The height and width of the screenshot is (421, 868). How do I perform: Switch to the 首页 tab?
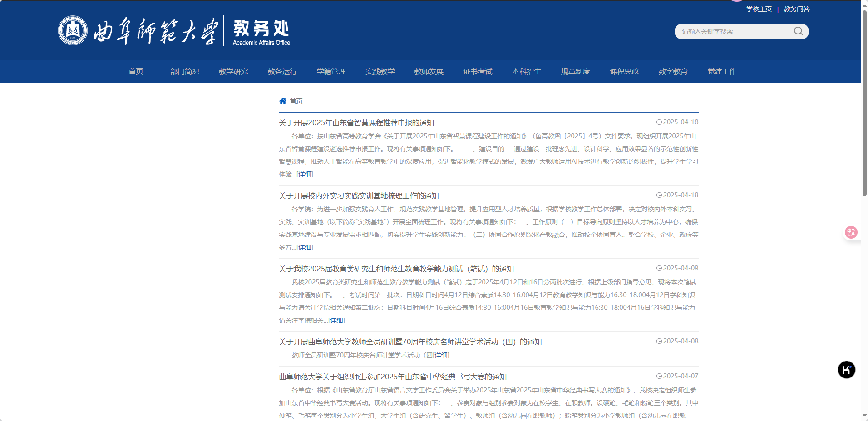[136, 71]
